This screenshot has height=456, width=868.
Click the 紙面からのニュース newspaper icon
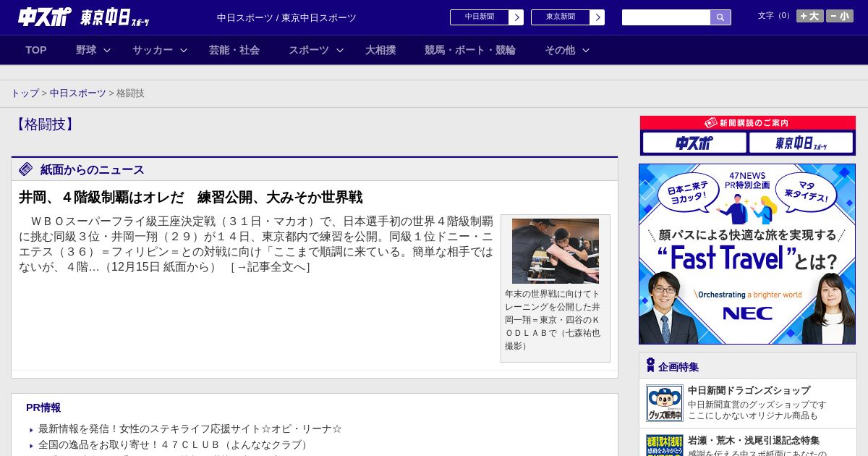pyautogui.click(x=26, y=169)
